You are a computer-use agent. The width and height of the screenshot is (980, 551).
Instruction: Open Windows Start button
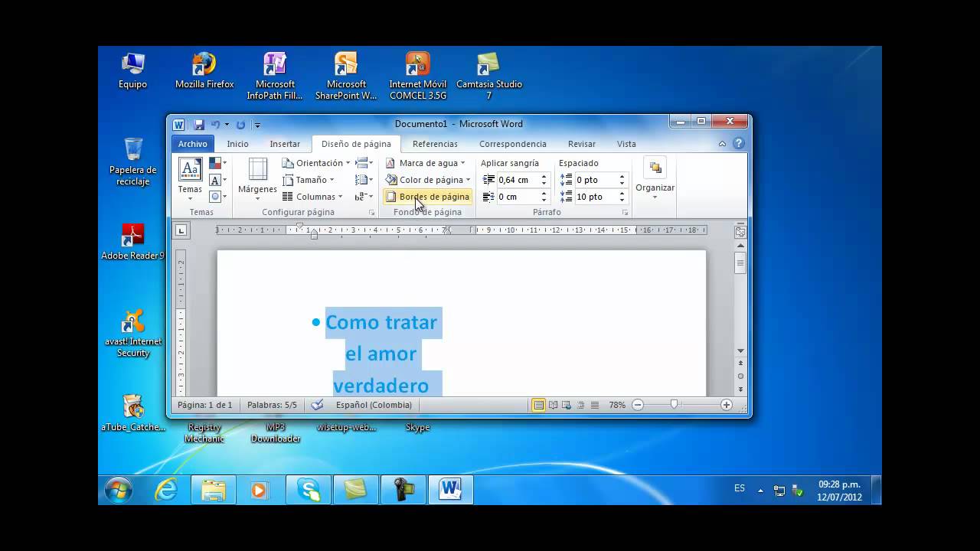pos(119,490)
